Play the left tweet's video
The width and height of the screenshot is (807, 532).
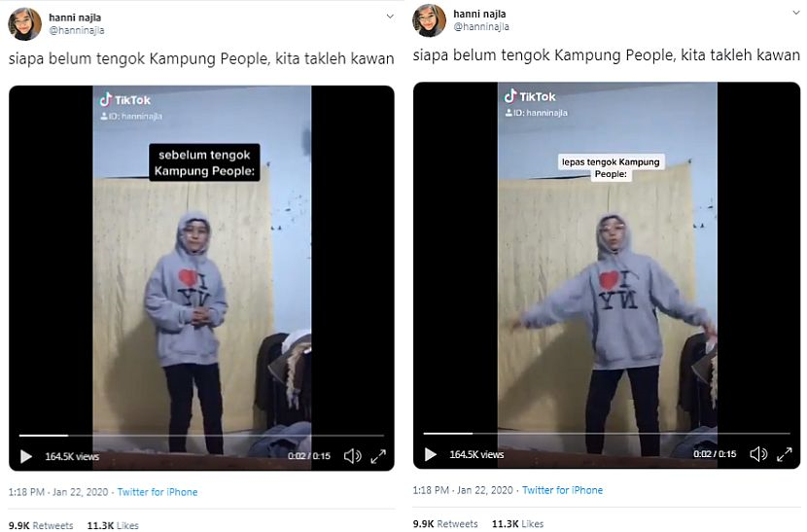25,456
